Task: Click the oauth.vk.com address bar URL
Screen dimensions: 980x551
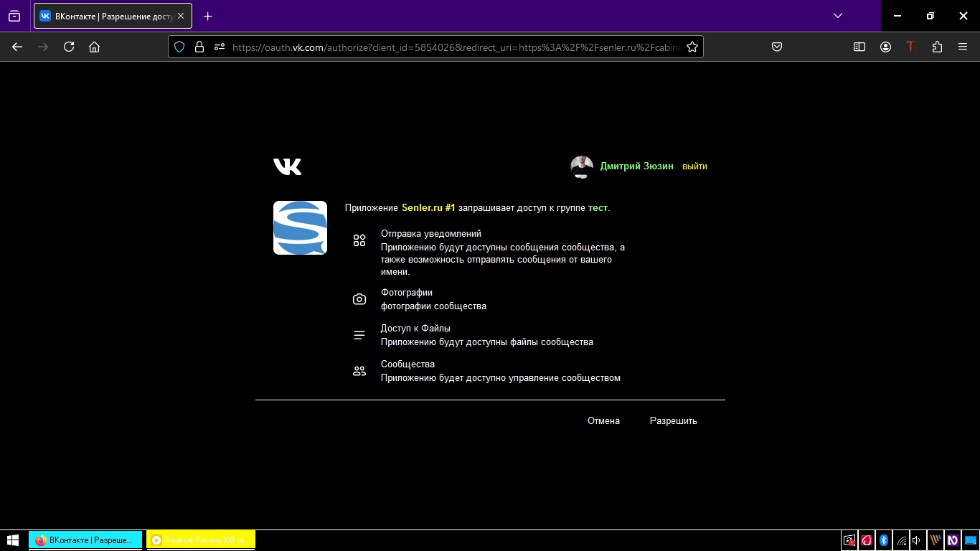Action: [x=456, y=47]
